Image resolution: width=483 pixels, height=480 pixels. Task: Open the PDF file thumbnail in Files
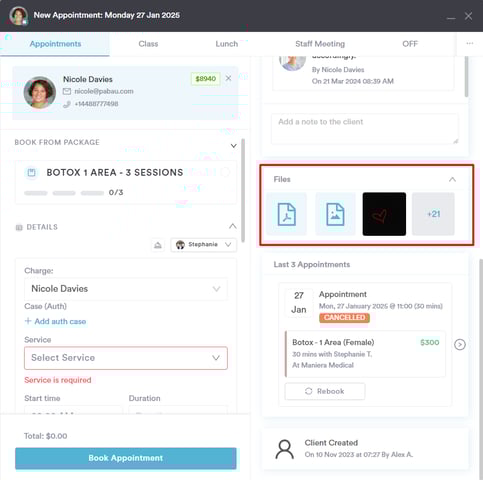286,214
